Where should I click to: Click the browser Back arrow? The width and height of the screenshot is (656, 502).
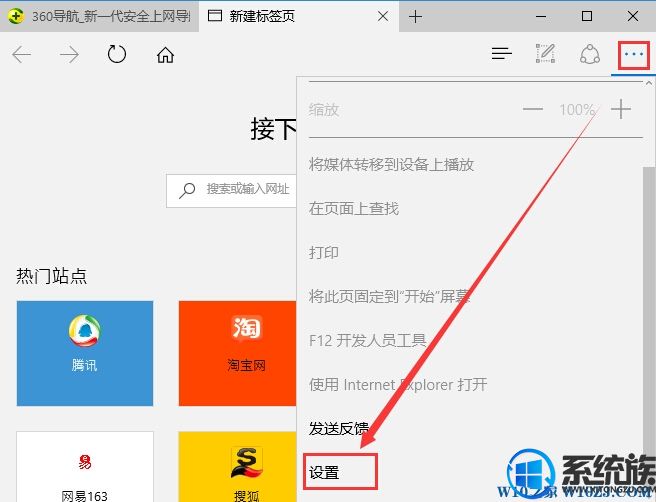tap(22, 54)
